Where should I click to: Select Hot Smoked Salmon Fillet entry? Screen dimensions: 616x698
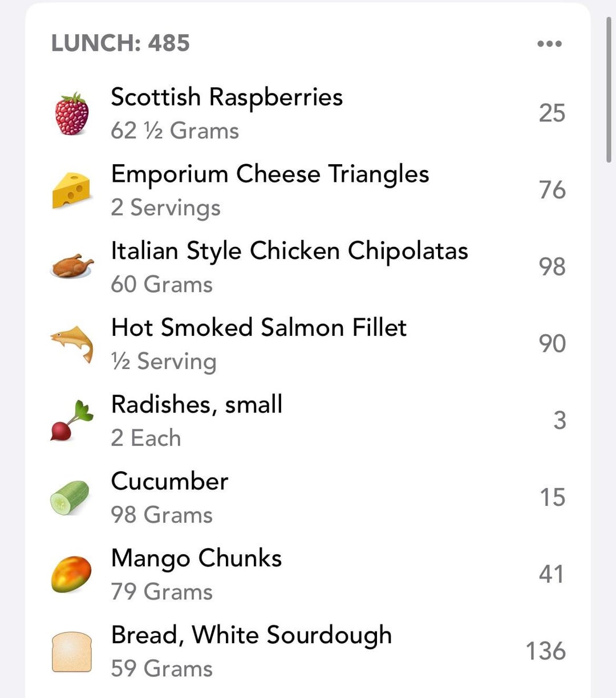tap(258, 328)
